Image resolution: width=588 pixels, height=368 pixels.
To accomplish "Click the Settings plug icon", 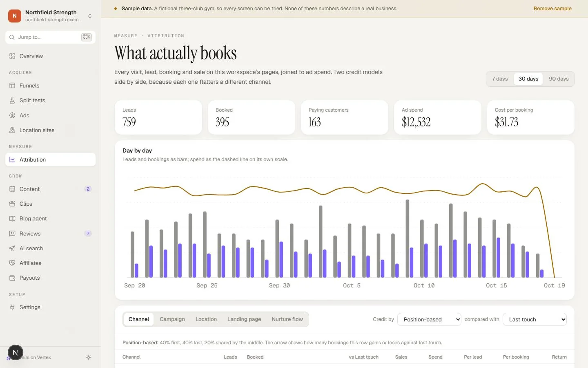I will tap(12, 307).
